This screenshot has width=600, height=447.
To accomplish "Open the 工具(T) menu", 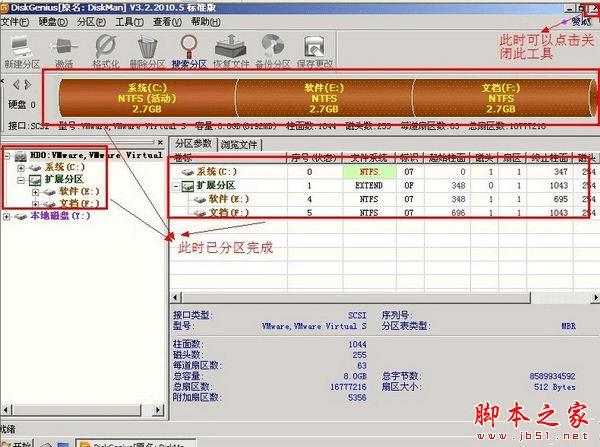I will (x=130, y=22).
